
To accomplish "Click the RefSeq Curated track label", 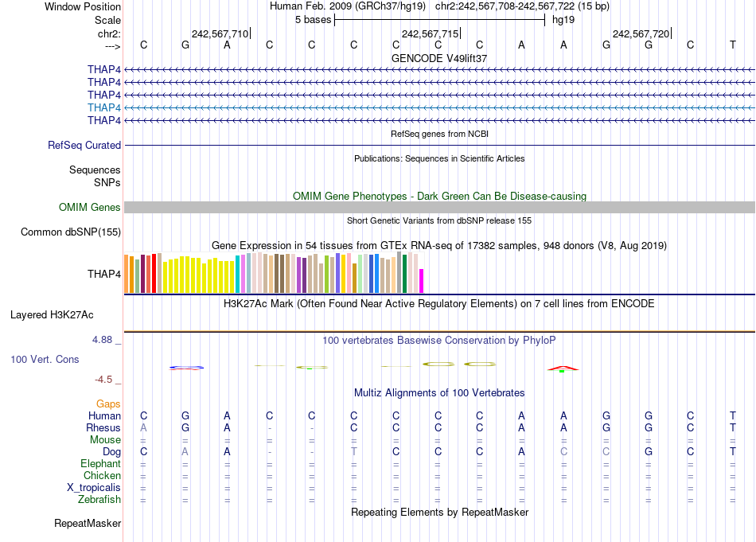I will [84, 145].
